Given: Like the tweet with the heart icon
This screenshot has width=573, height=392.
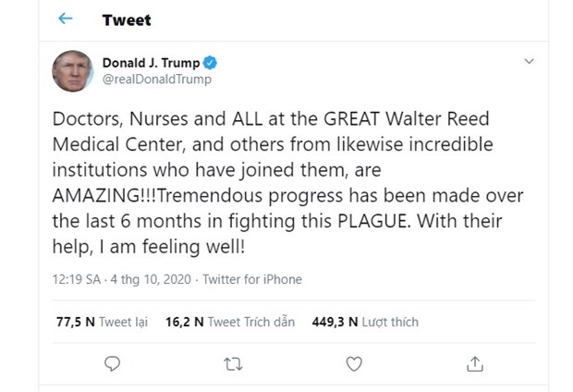Looking at the screenshot, I should coord(354,363).
